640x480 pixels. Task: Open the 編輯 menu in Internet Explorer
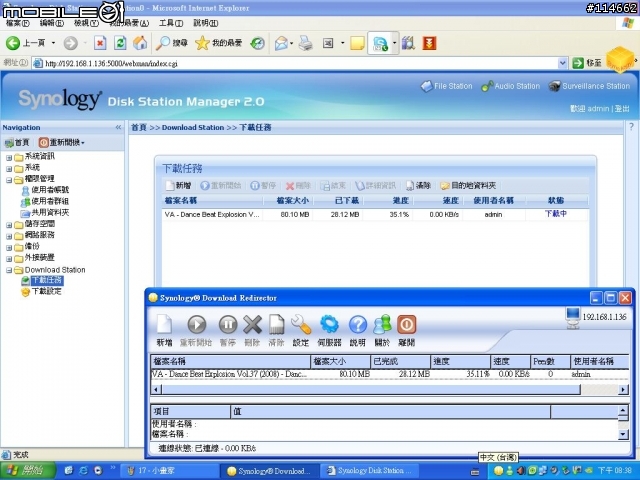pos(51,23)
